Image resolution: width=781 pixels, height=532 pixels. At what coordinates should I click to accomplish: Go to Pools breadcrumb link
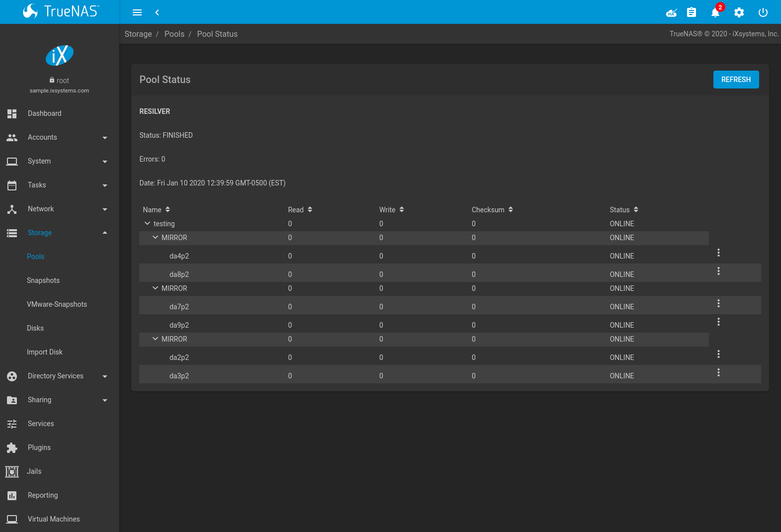pos(174,34)
